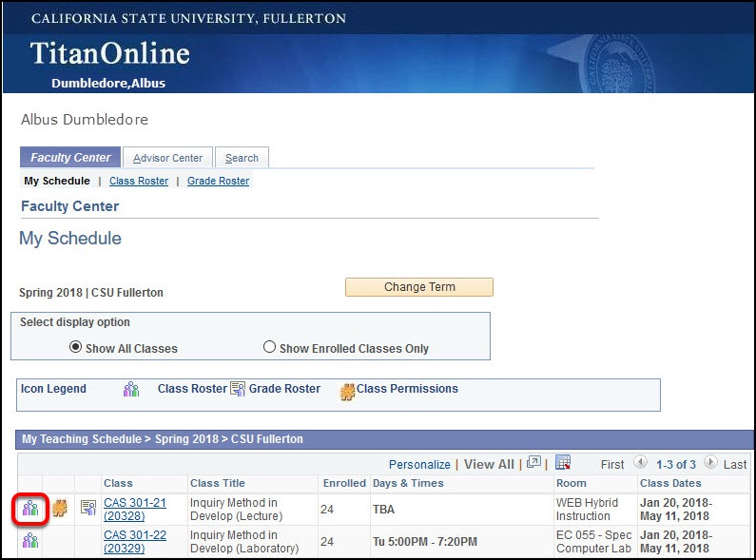
Task: Select Show All Classes radio button
Action: coord(75,347)
